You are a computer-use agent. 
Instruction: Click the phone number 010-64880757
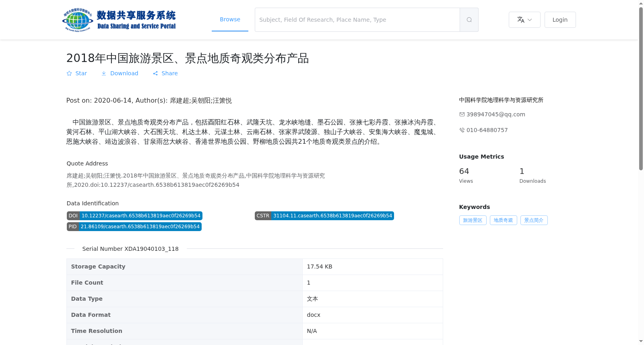tap(487, 130)
